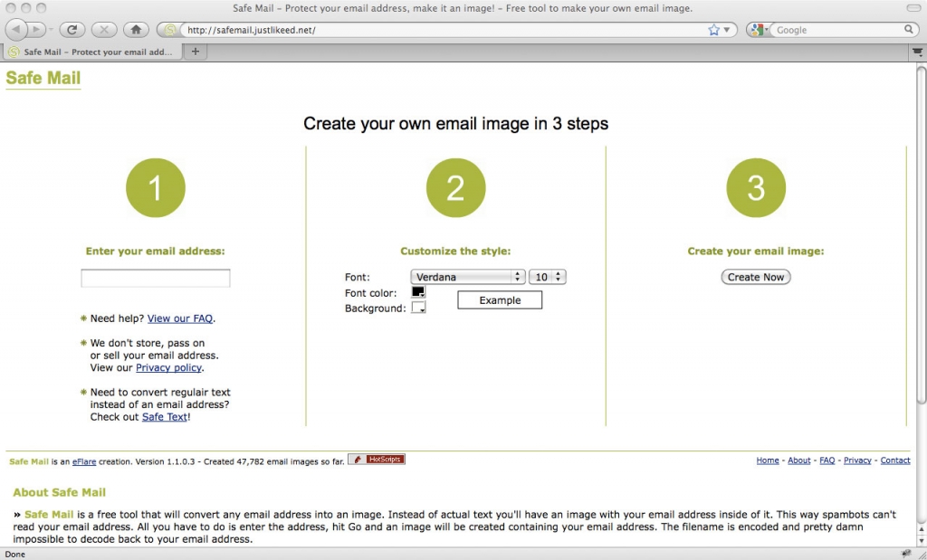927x560 pixels.
Task: Open the list-all-tabs button
Action: (x=918, y=52)
